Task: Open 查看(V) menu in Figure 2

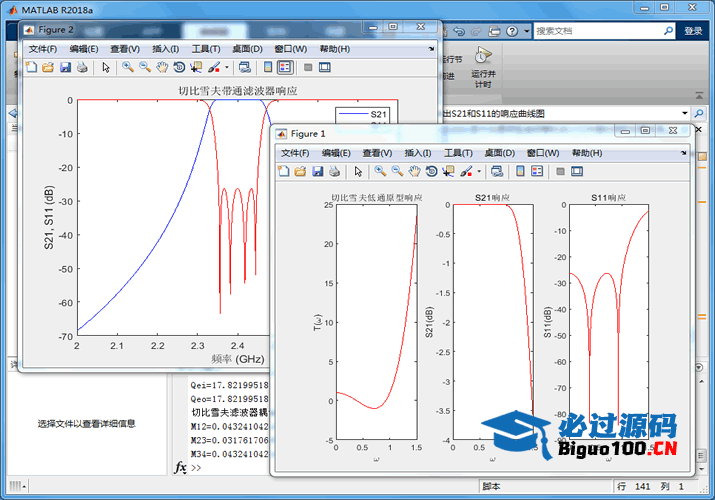Action: pos(125,49)
